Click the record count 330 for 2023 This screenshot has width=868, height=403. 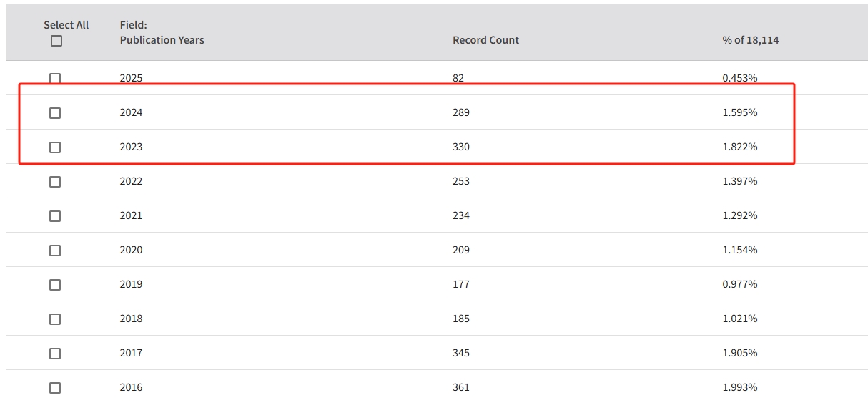click(x=461, y=147)
